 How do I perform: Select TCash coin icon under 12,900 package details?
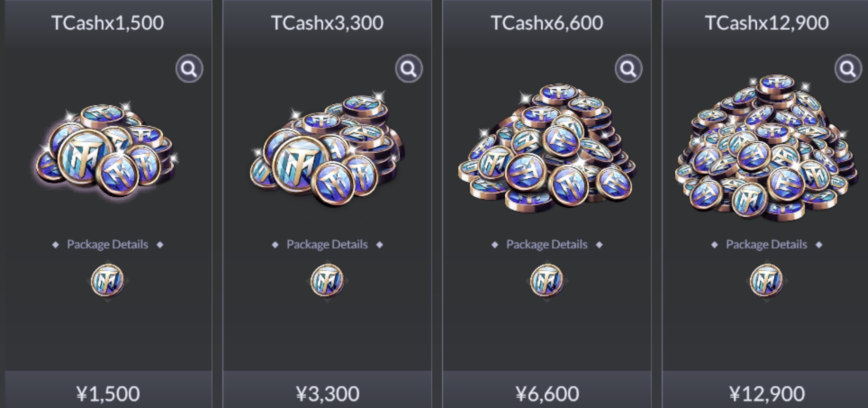[767, 280]
